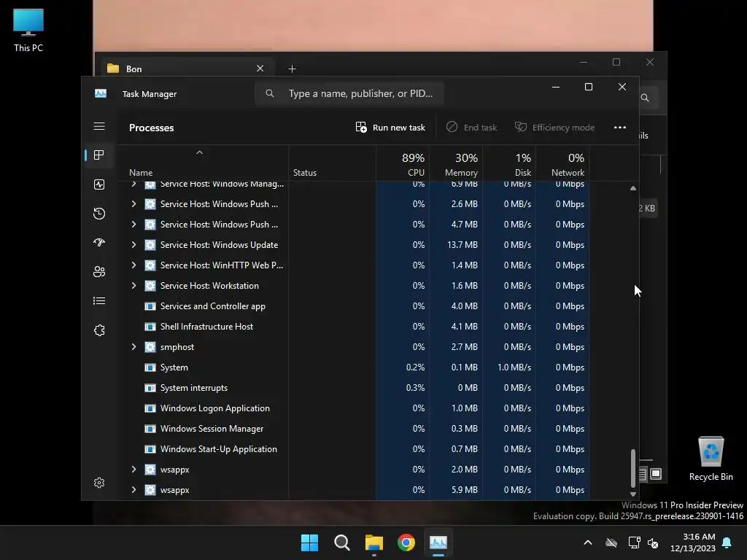Open the Startup apps sidebar icon
747x560 pixels.
[x=99, y=242]
